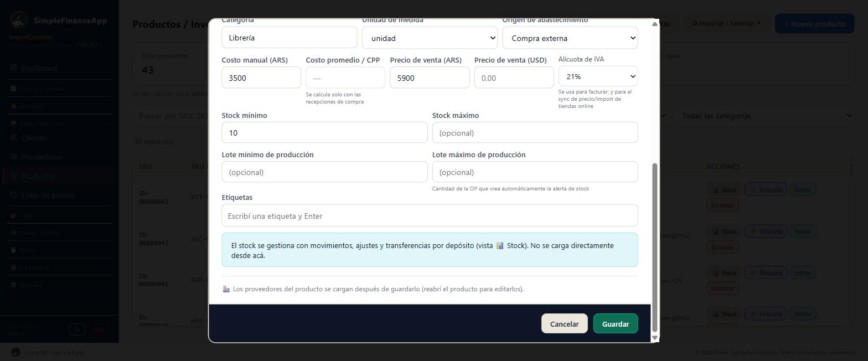Click Eliminar for product IN-00000043
This screenshot has width=868, height=361.
click(x=722, y=205)
